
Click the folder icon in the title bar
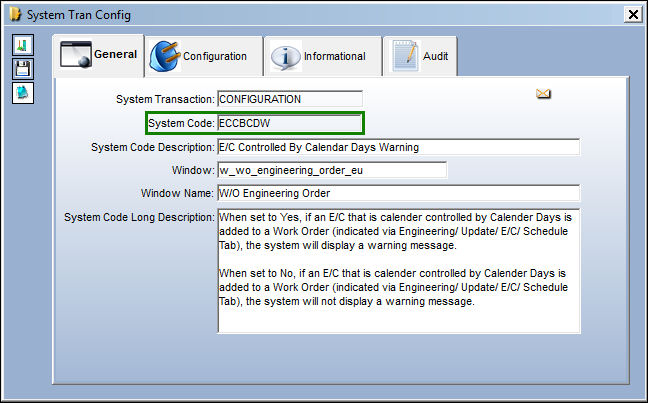(x=15, y=14)
